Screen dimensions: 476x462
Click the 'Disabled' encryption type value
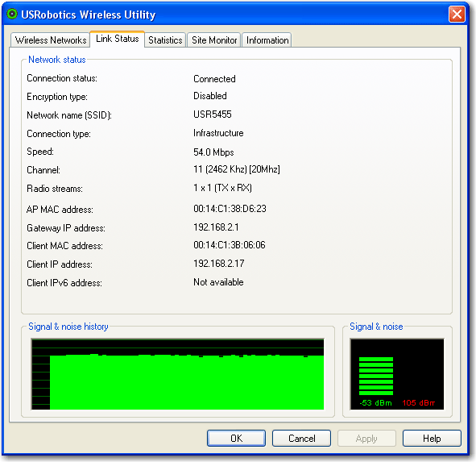(x=210, y=96)
